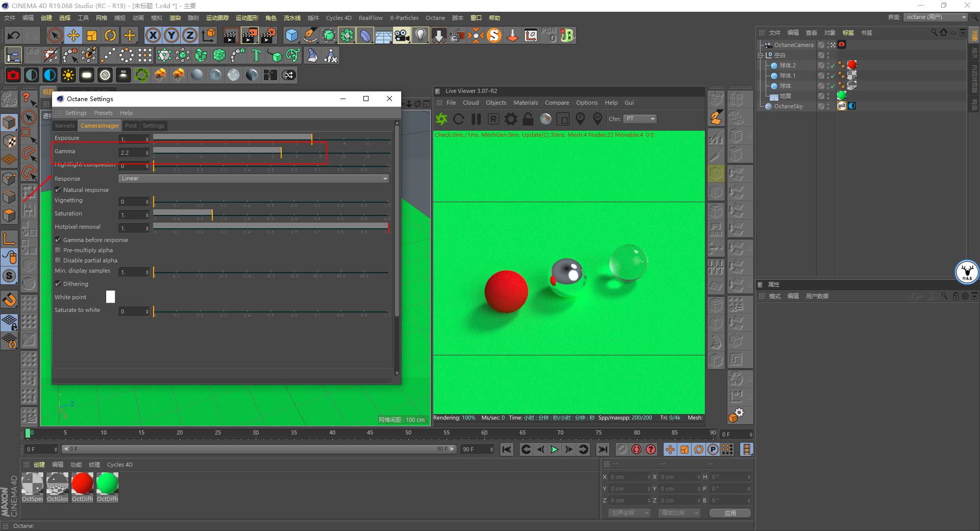Viewport: 980px width, 531px height.
Task: Open the Materials menu in Live Viewer
Action: [x=525, y=102]
